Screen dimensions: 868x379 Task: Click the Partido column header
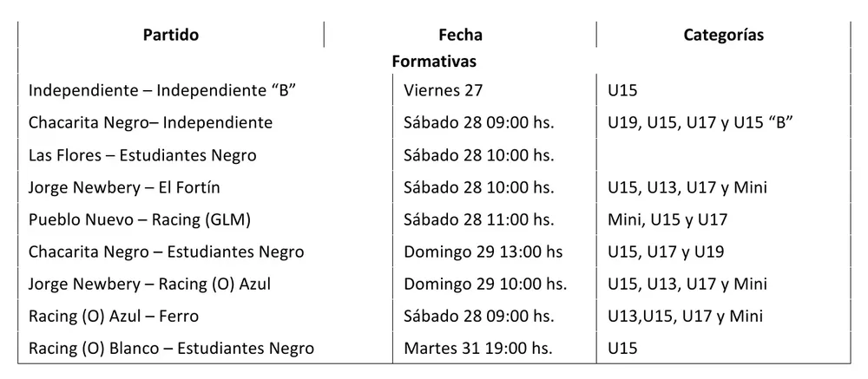tap(171, 35)
